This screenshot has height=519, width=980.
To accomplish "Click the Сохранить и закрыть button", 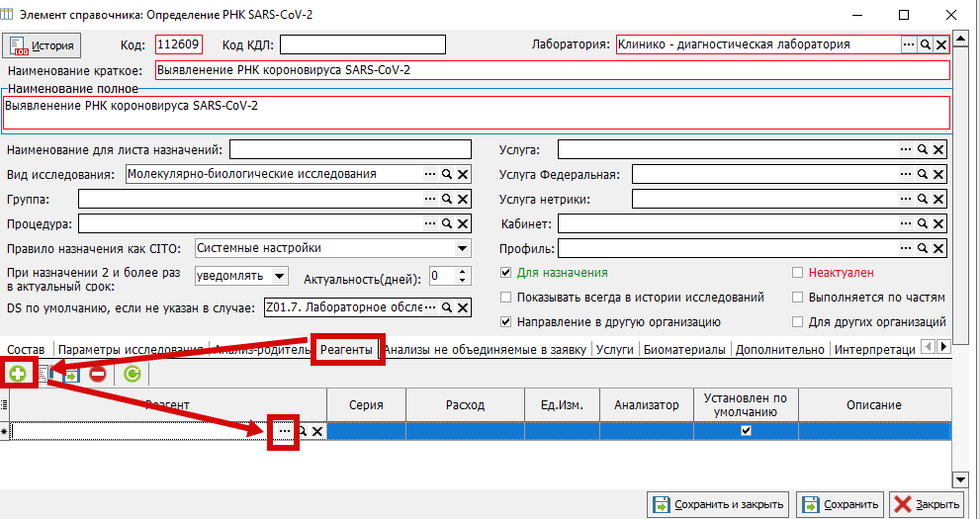I will (720, 504).
